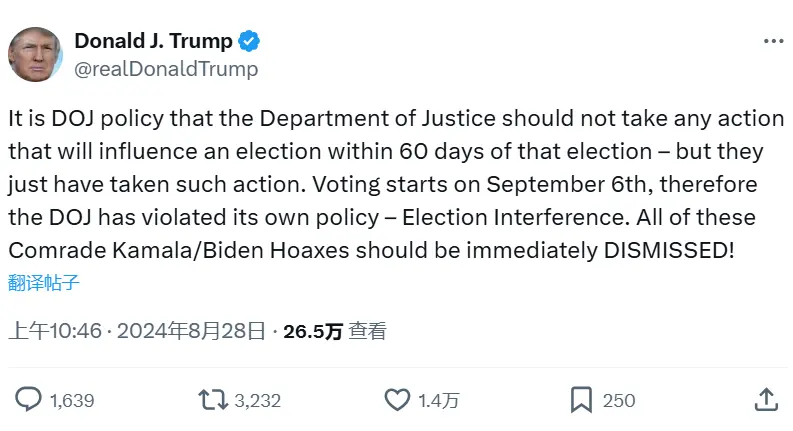This screenshot has width=793, height=431.
Task: Click the repost arrows icon
Action: click(212, 399)
